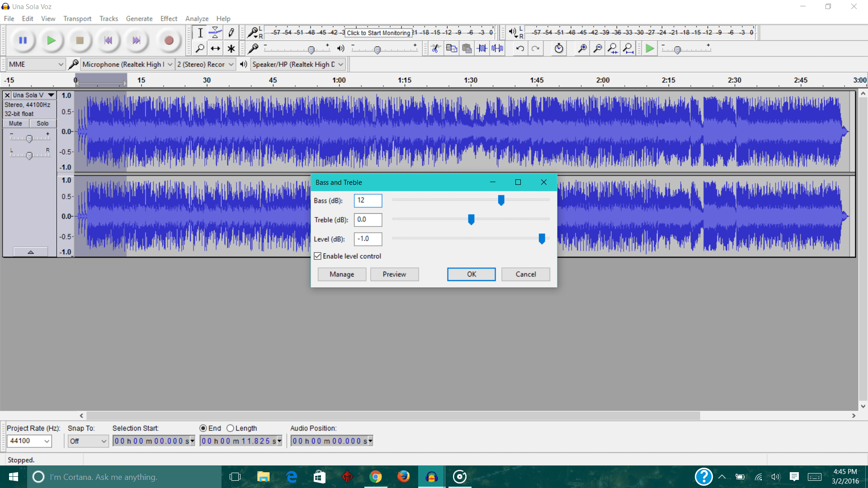Click the Silence audio toolbar icon
Image resolution: width=868 pixels, height=488 pixels.
498,48
